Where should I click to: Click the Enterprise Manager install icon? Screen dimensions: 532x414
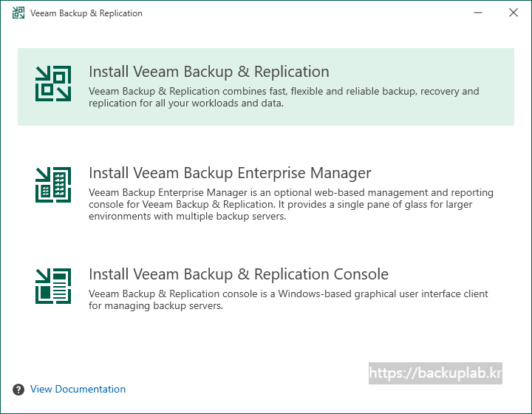click(x=53, y=185)
